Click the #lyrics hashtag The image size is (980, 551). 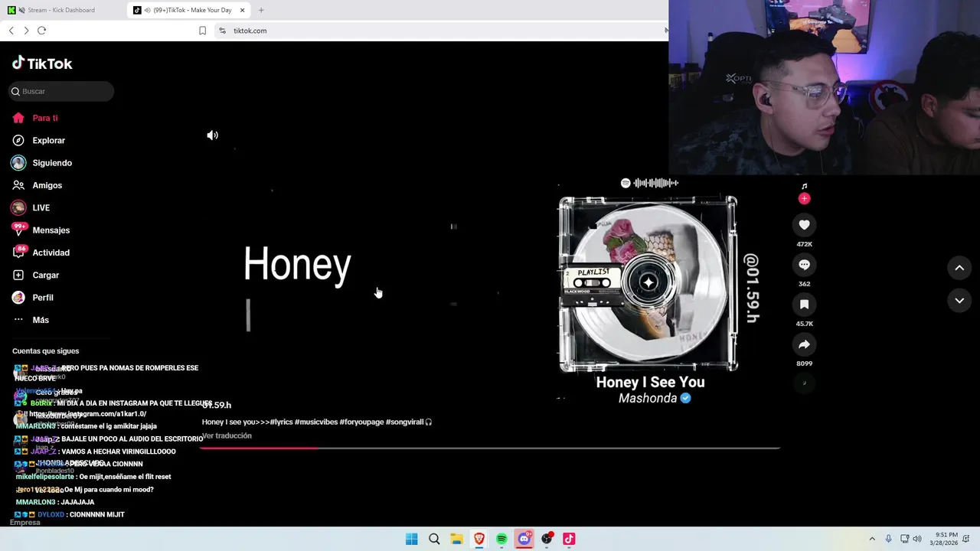click(281, 422)
